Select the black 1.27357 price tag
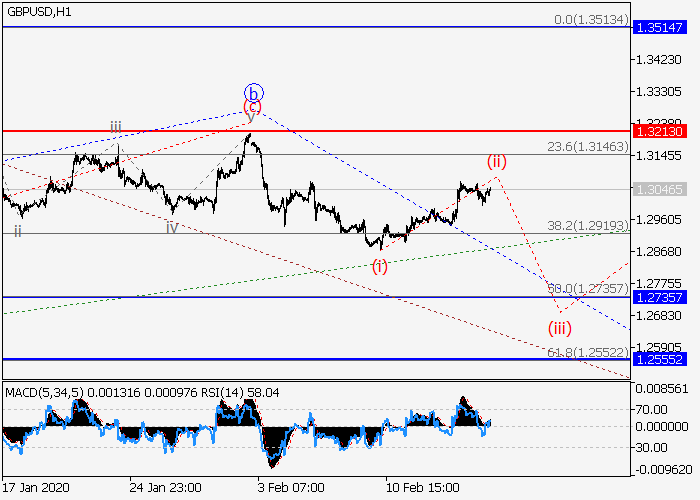Image resolution: width=700 pixels, height=500 pixels. 659,298
